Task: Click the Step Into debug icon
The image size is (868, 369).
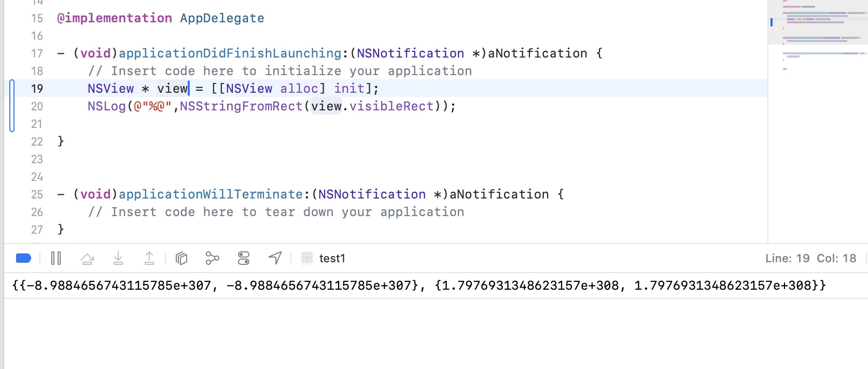Action: (118, 258)
